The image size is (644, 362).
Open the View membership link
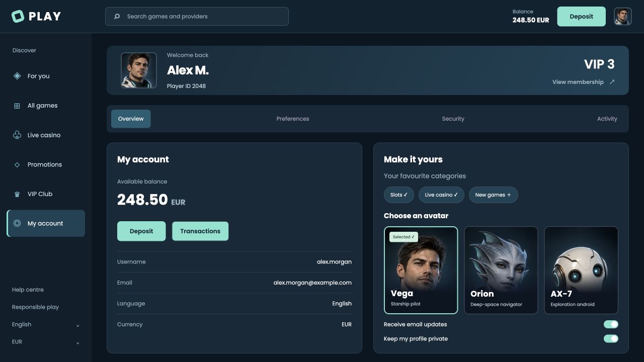[x=583, y=82]
